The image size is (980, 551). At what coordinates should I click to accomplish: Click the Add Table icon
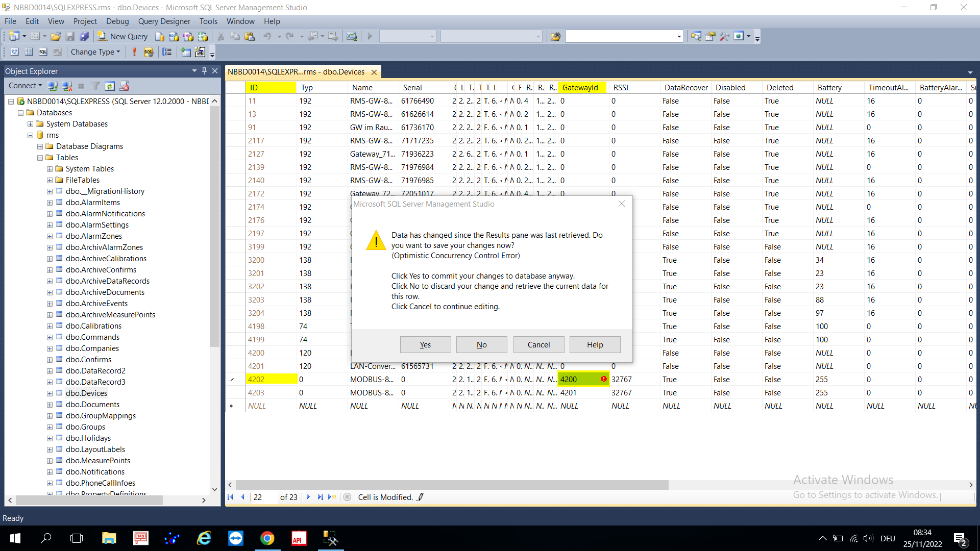[x=186, y=52]
